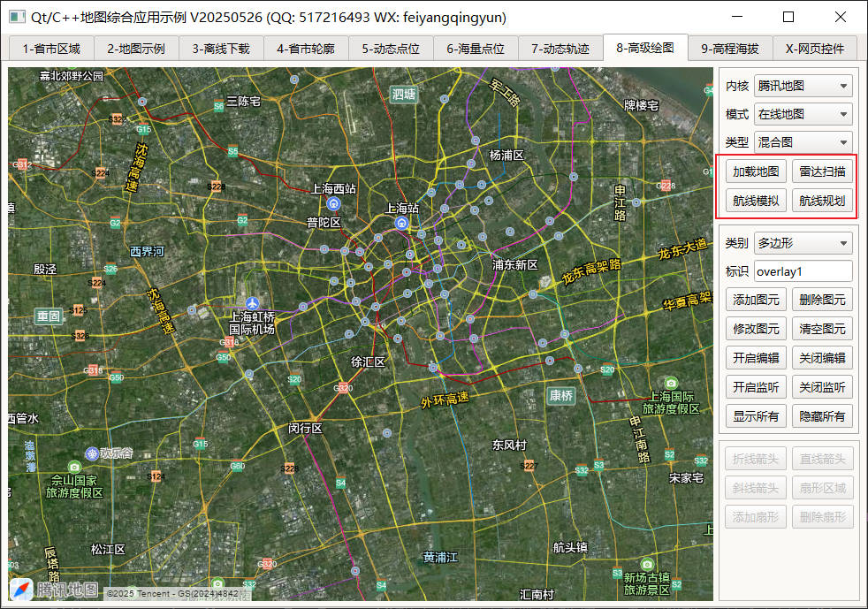The height and width of the screenshot is (609, 868).
Task: Click the 航头镇 town label
Action: [570, 547]
